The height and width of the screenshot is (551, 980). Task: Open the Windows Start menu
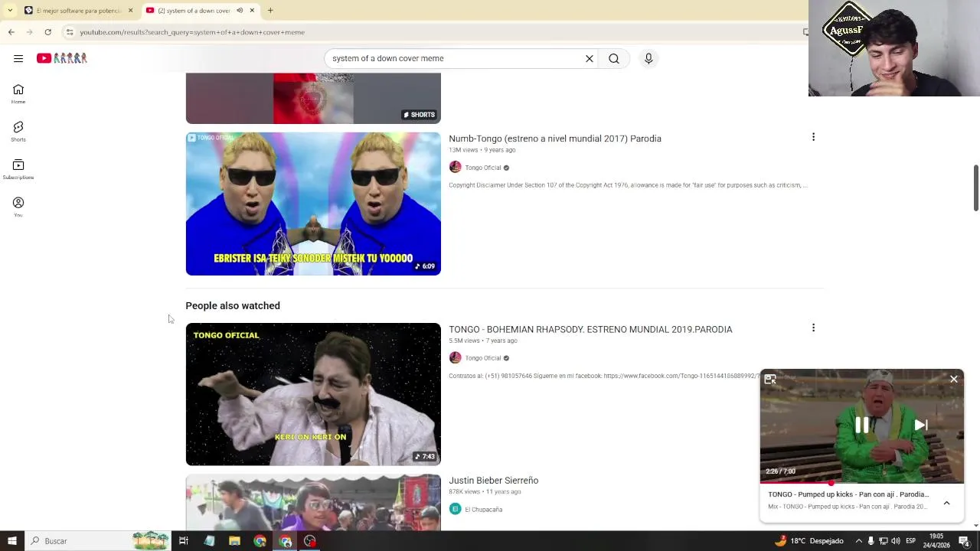pyautogui.click(x=11, y=541)
